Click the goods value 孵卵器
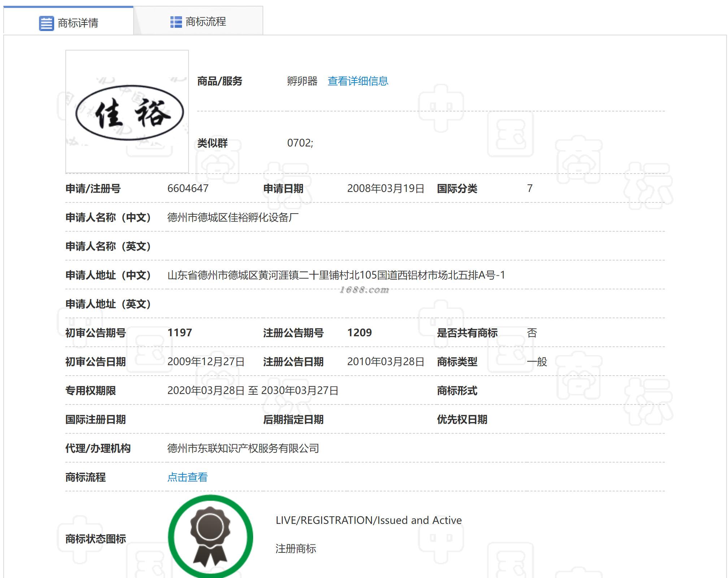 click(302, 81)
